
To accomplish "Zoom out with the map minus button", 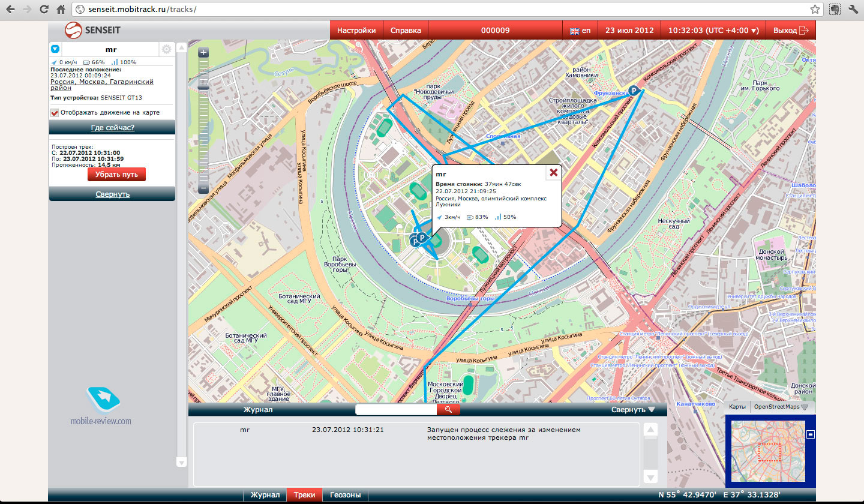I will (203, 188).
